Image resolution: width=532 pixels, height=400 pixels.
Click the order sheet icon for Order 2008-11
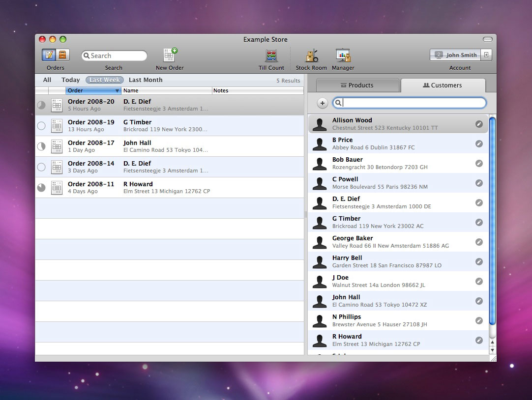pyautogui.click(x=57, y=188)
